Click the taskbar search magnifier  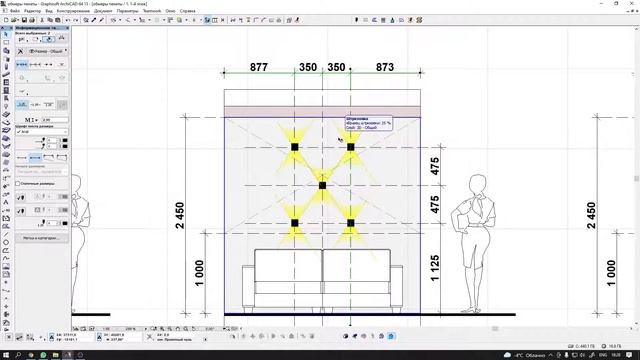tap(18, 355)
